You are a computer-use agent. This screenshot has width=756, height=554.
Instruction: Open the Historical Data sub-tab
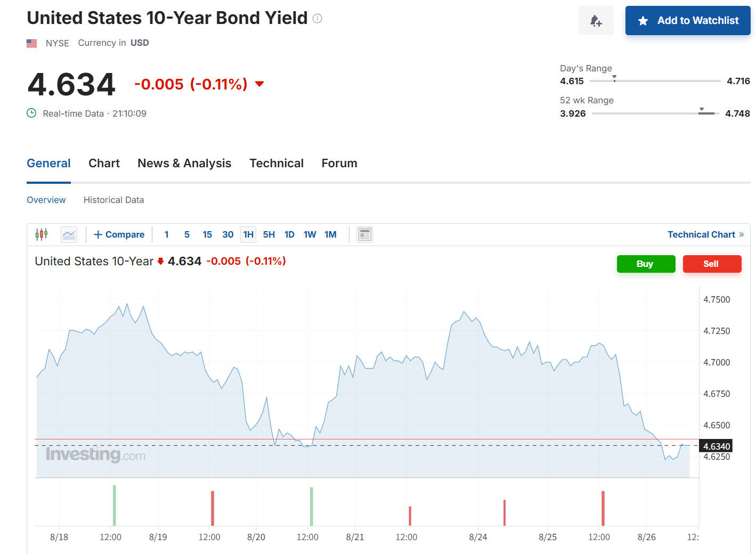tap(113, 200)
